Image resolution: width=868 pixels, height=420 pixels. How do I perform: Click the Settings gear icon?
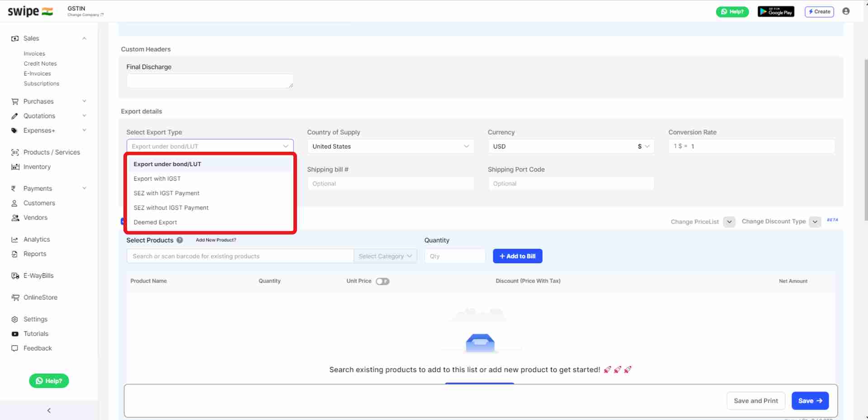tap(15, 319)
